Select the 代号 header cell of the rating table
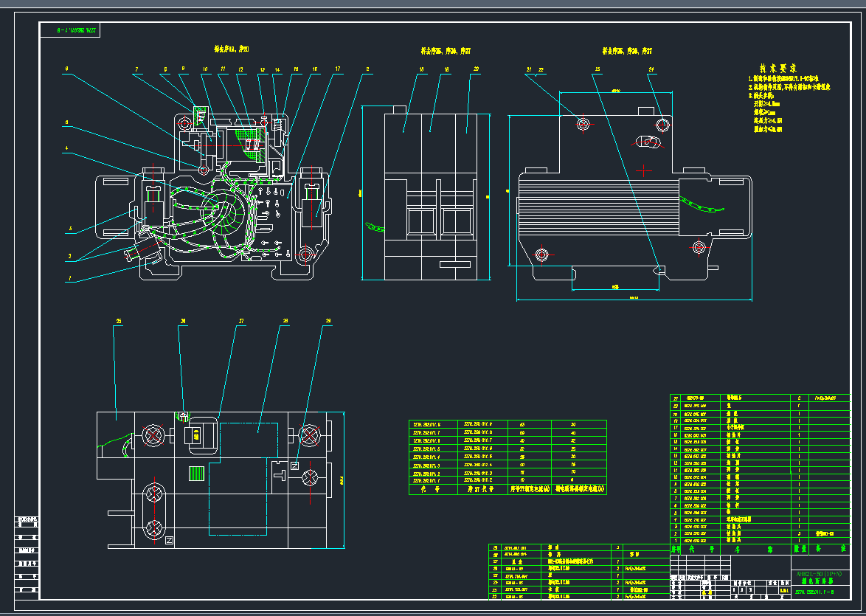The image size is (866, 616). pos(429,488)
